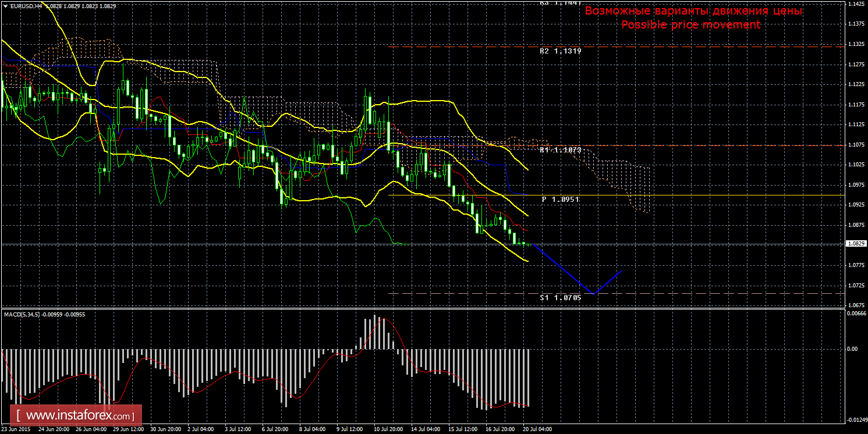This screenshot has width=868, height=434.
Task: Select the R1 1.1073 resistance label
Action: [560, 150]
